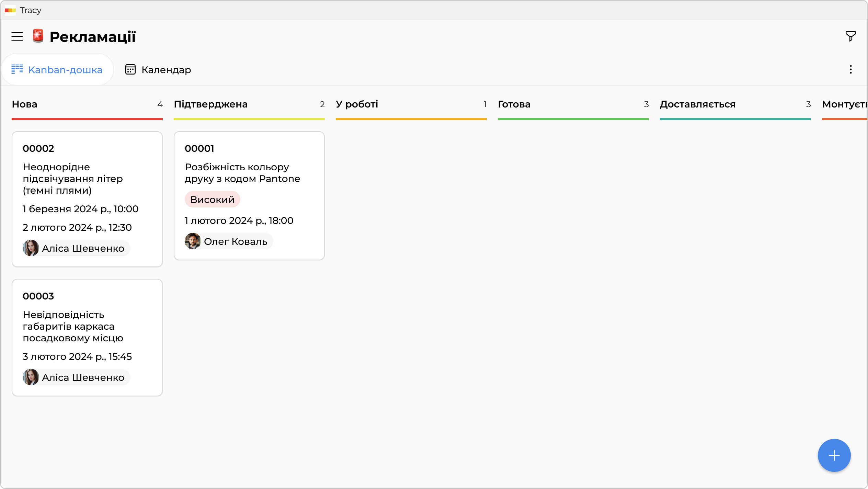Click Олег Коваль avatar on card 00001

[193, 241]
